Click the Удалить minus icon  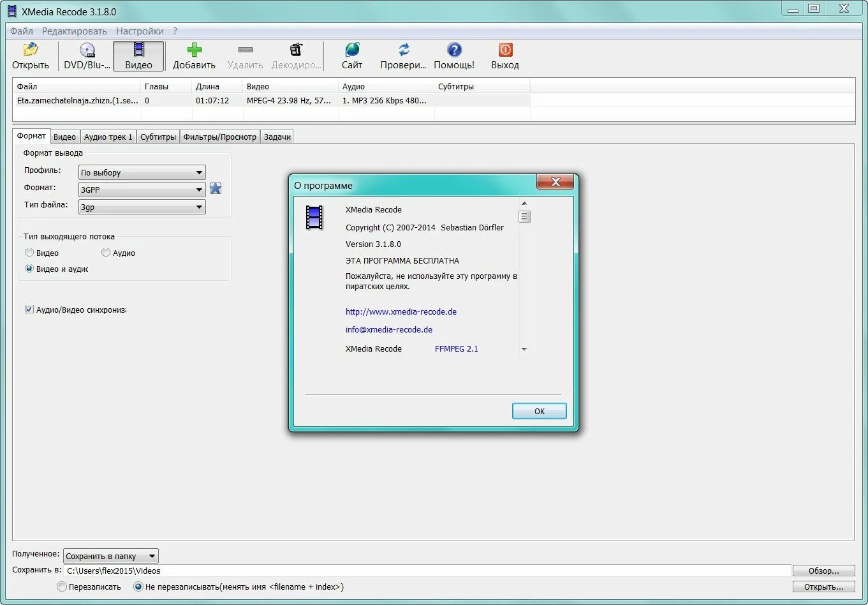245,50
